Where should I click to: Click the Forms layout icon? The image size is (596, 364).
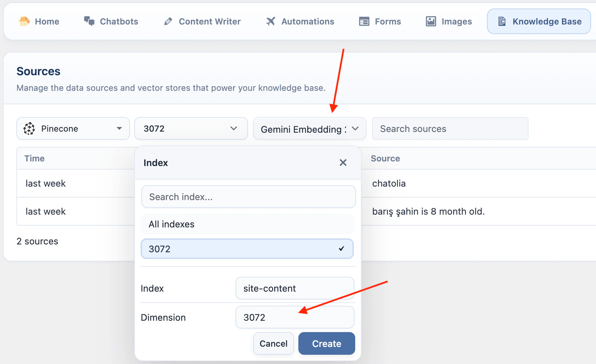click(x=364, y=22)
